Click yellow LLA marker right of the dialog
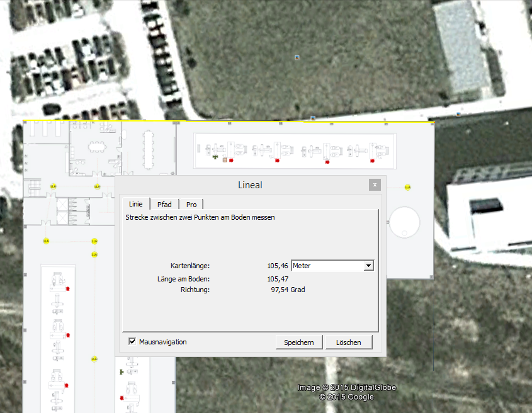 407,188
